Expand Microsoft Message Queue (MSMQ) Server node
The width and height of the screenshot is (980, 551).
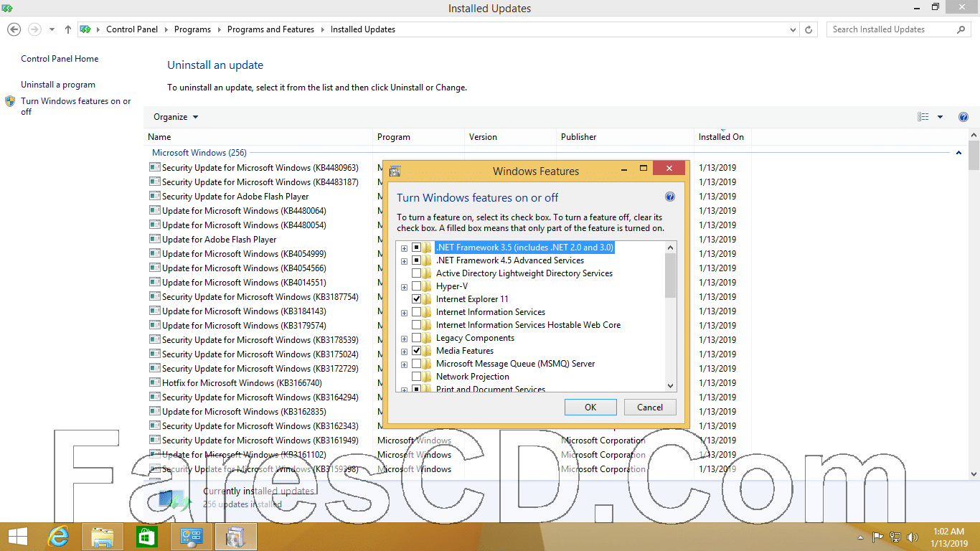[x=405, y=364]
